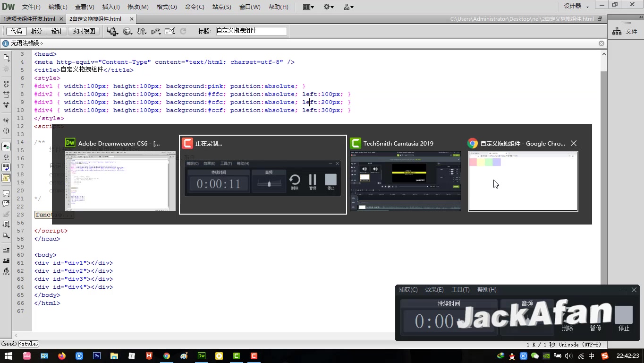Open File Explorer from the taskbar
The width and height of the screenshot is (644, 363).
click(114, 356)
